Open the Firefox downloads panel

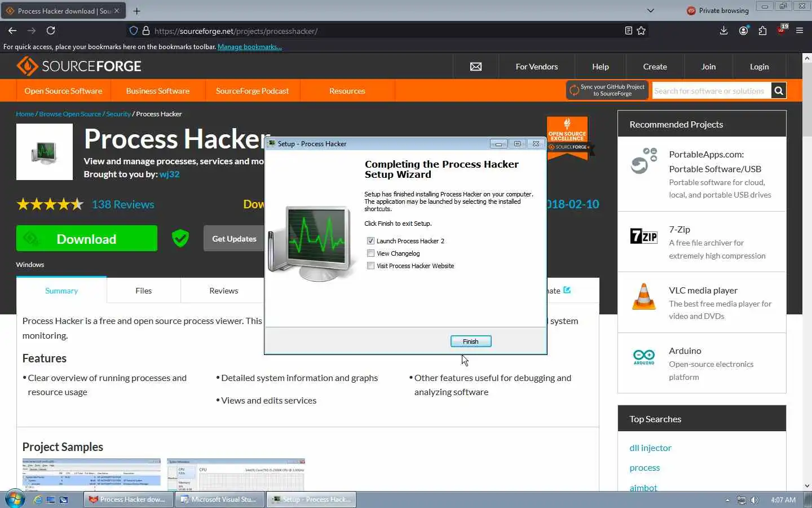724,30
